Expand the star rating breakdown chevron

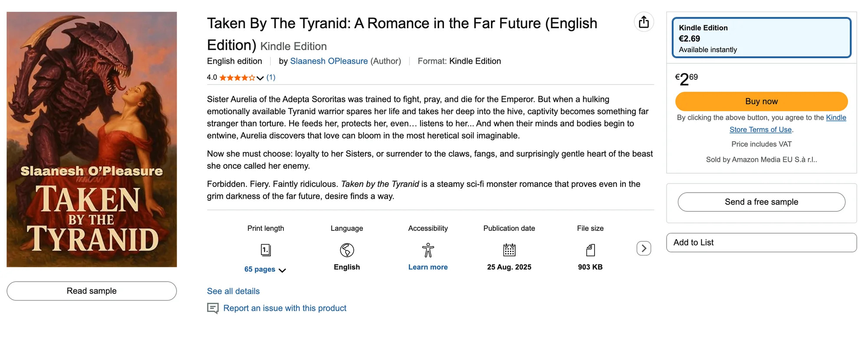click(x=260, y=78)
